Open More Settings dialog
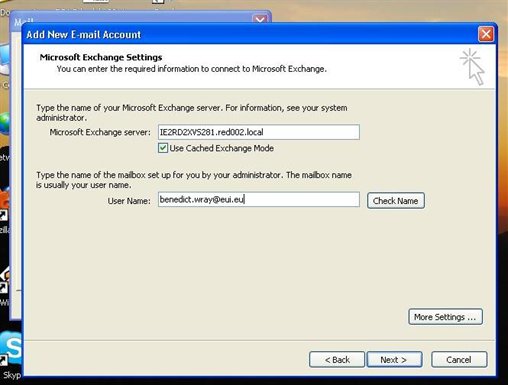The height and width of the screenshot is (385, 508). click(x=445, y=317)
